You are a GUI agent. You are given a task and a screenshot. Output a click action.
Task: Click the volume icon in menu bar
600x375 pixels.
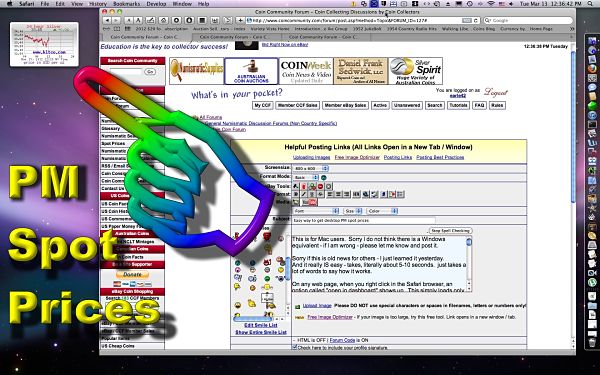pyautogui.click(x=511, y=4)
